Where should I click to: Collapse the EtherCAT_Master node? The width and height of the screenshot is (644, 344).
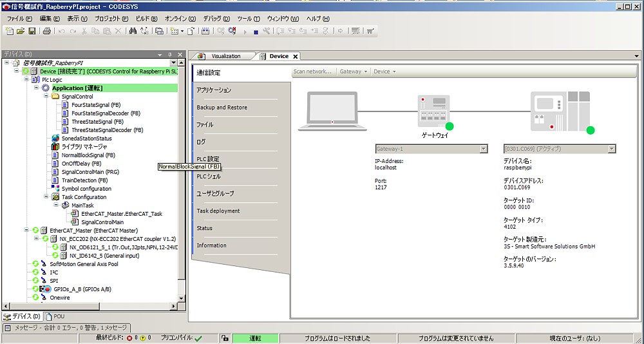[26, 230]
